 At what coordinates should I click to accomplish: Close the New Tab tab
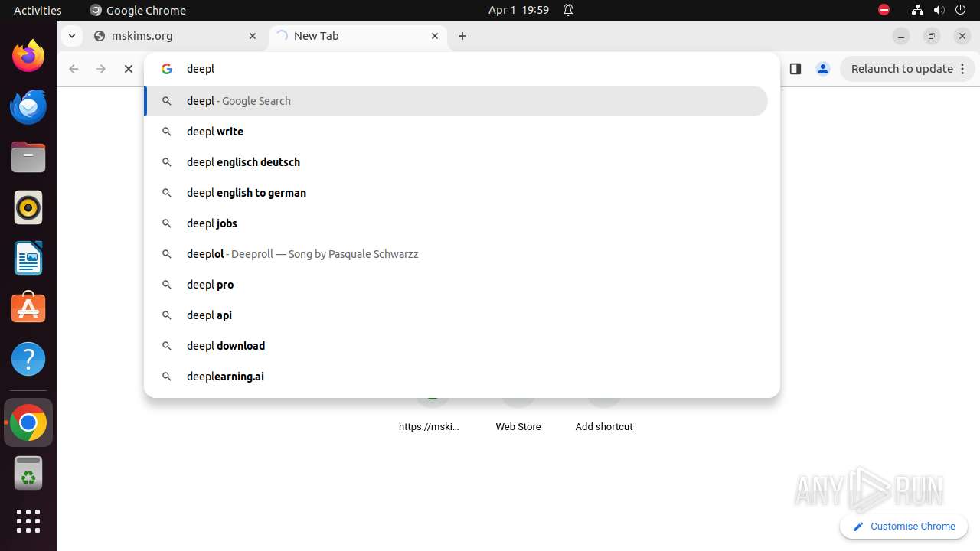[x=435, y=36]
